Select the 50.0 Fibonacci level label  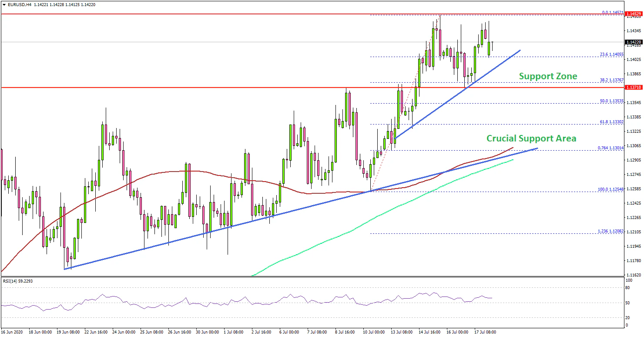[612, 101]
